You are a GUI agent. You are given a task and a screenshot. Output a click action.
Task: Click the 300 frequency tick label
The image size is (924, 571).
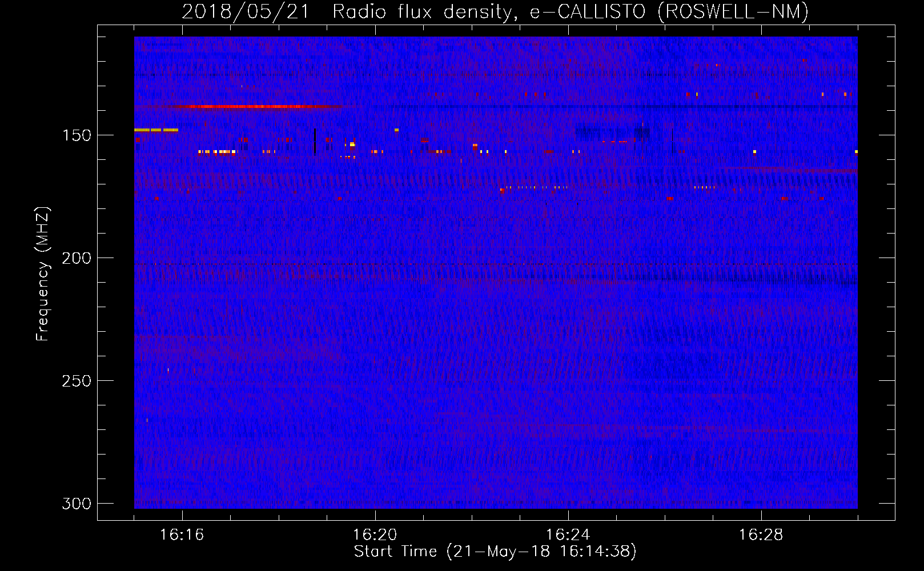click(77, 504)
